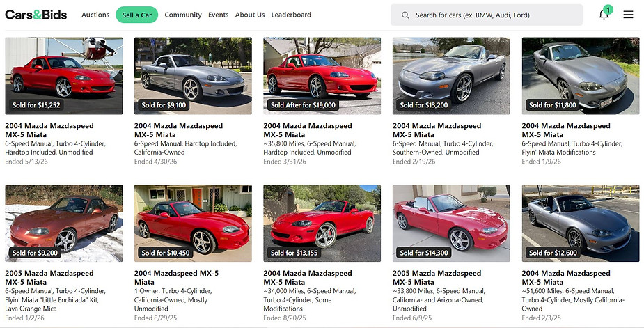Screen dimensions: 644x328
Task: Open the photo of Miata sold for $9,100
Action: pos(193,76)
